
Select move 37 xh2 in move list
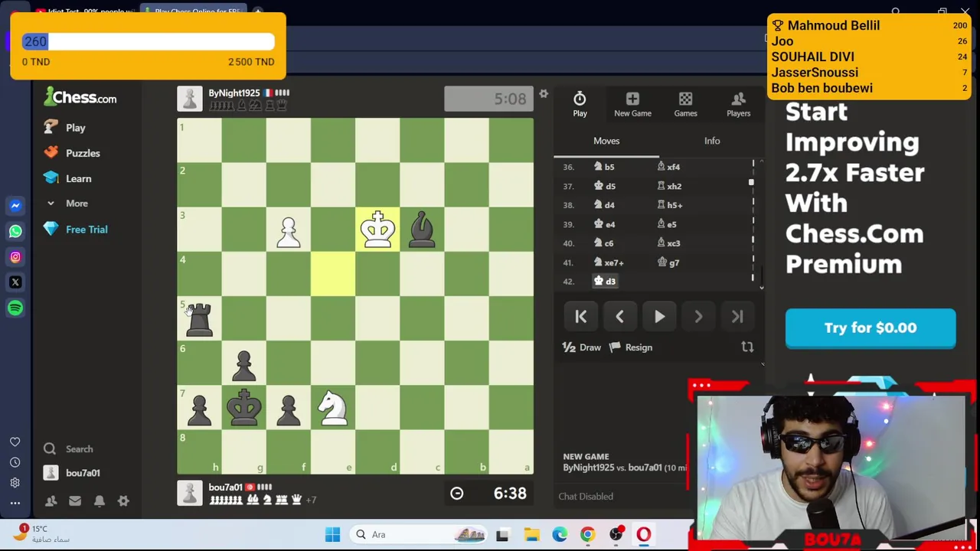coord(669,186)
